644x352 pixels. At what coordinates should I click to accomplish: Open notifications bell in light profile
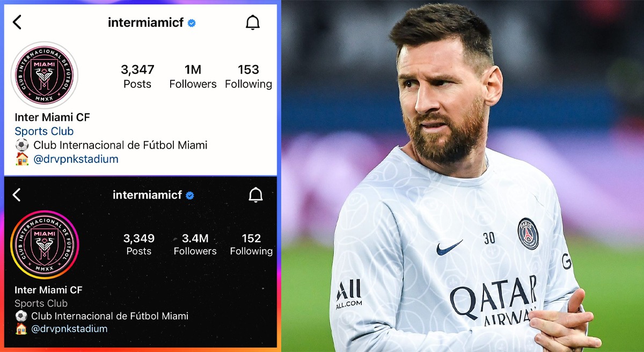(252, 23)
